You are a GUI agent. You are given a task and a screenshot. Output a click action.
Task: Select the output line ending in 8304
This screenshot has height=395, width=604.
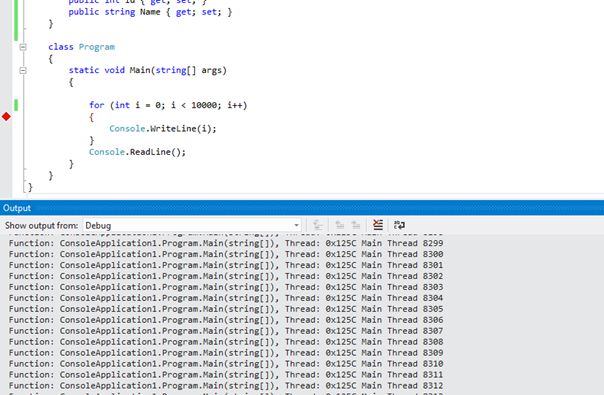click(226, 298)
